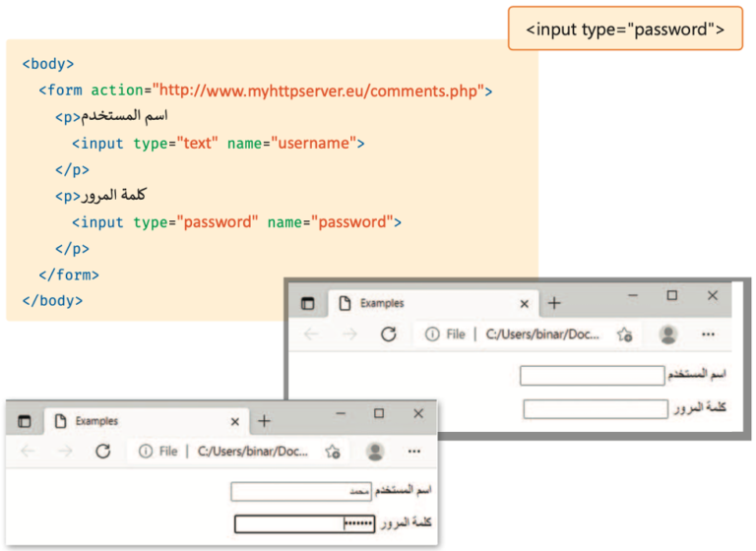View site info icon in upper browser
Screen dimensions: 756x551
click(432, 334)
